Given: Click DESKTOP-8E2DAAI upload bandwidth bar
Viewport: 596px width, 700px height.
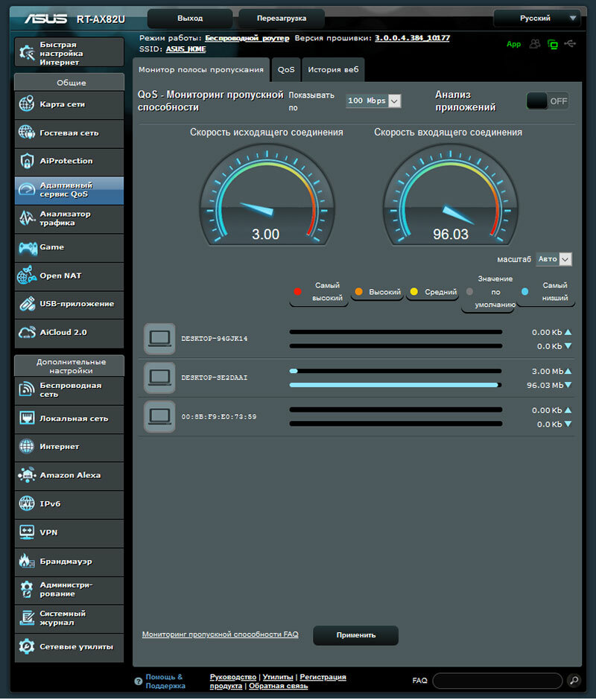Looking at the screenshot, I should 396,371.
